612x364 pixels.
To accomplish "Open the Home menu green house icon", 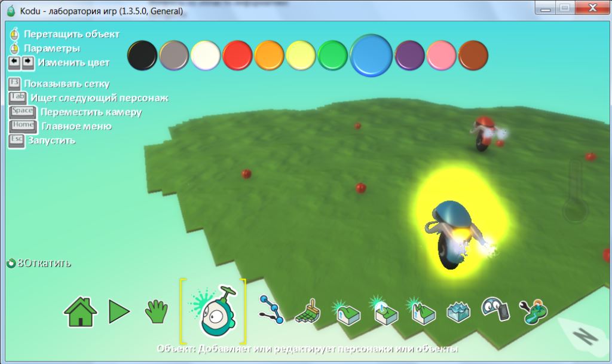I will 80,312.
